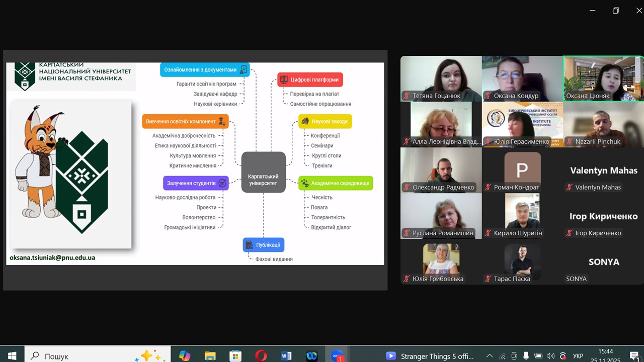Open the notification center icon
Screen dimensions: 644x362
pyautogui.click(x=633, y=355)
